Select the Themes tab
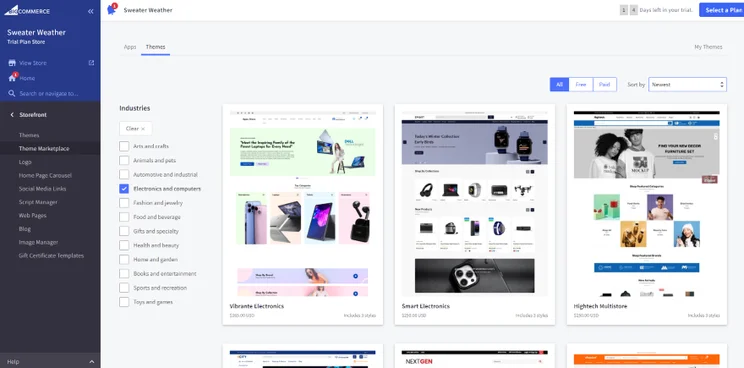The image size is (744, 368). 155,47
